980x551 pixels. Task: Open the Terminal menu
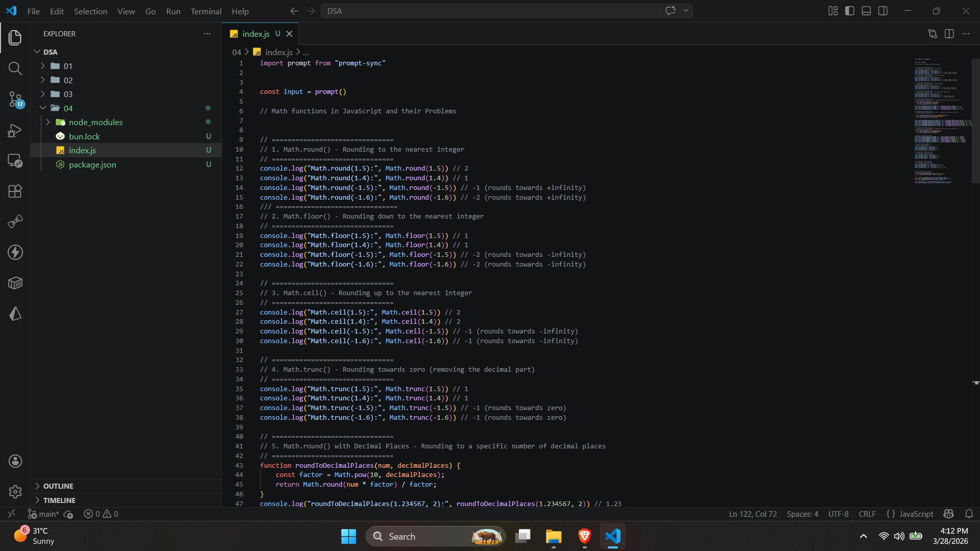(x=206, y=11)
